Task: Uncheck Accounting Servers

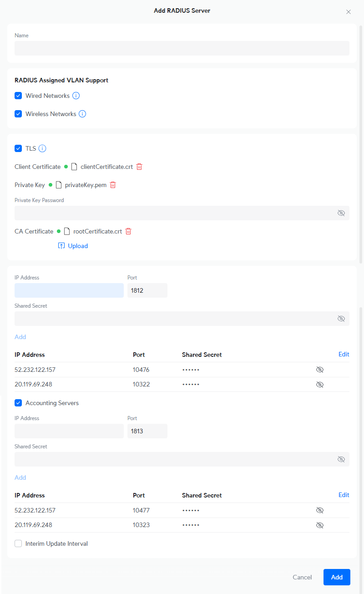Action: tap(18, 403)
